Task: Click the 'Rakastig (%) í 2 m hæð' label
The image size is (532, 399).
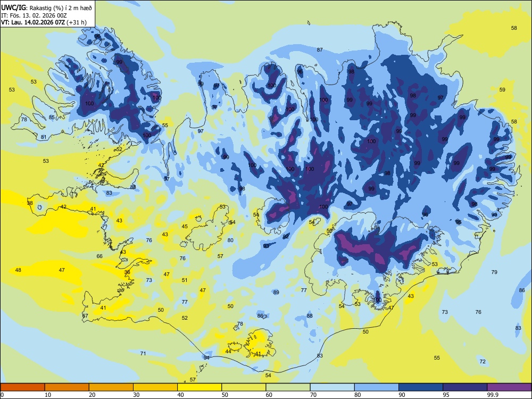Action: [61, 7]
